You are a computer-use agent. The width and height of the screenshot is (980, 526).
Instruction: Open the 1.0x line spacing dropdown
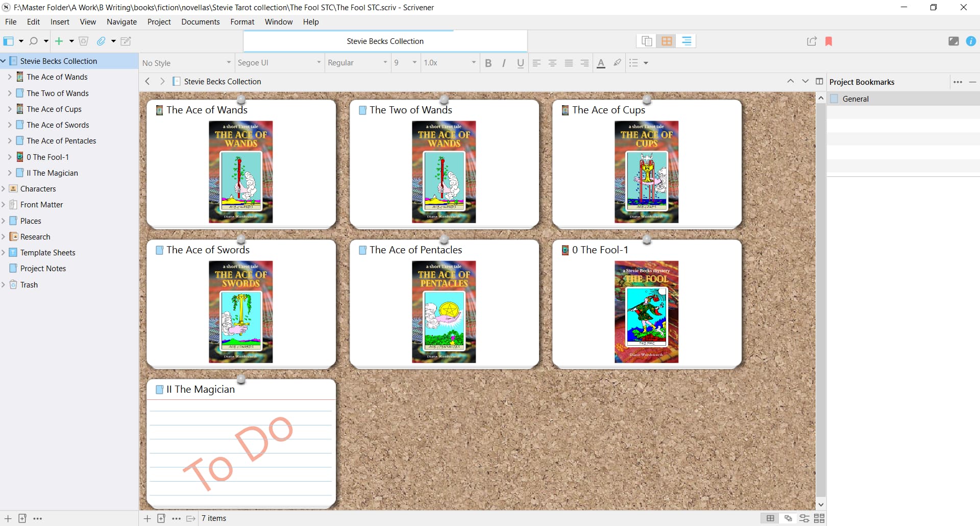click(450, 63)
